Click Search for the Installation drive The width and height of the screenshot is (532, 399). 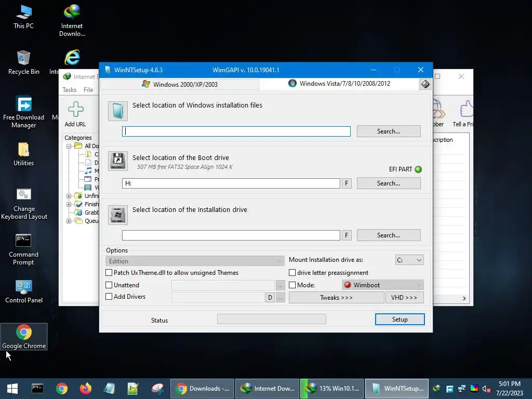click(389, 235)
